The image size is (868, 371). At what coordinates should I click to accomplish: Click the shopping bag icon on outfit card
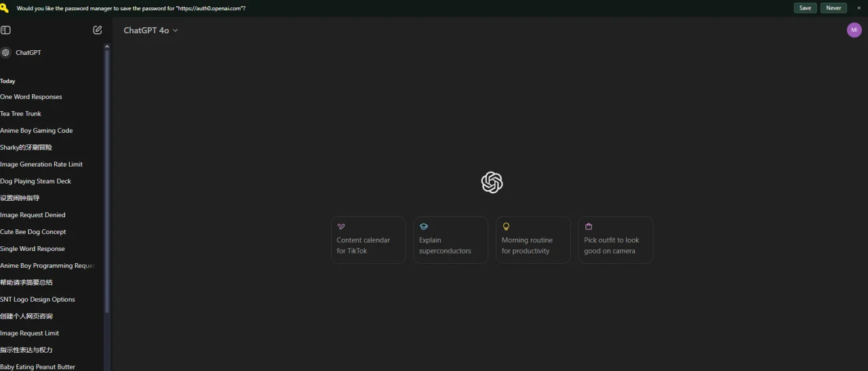point(589,227)
